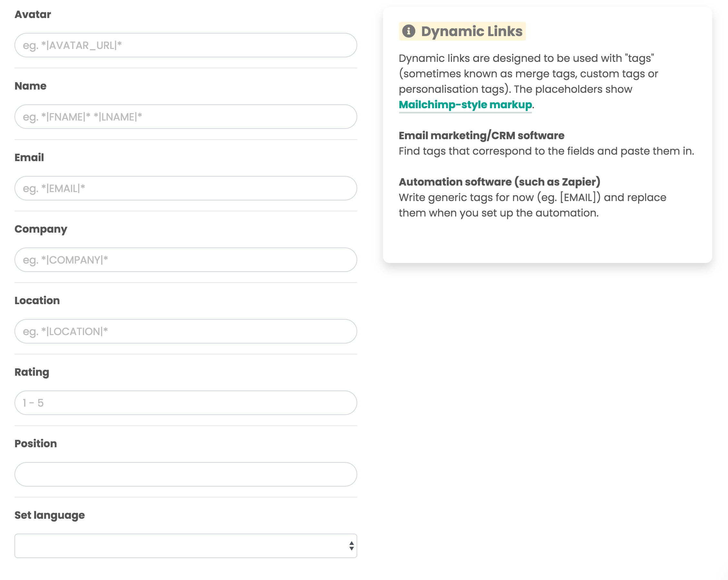Click the Rating label
This screenshot has height=580, width=728.
click(32, 372)
